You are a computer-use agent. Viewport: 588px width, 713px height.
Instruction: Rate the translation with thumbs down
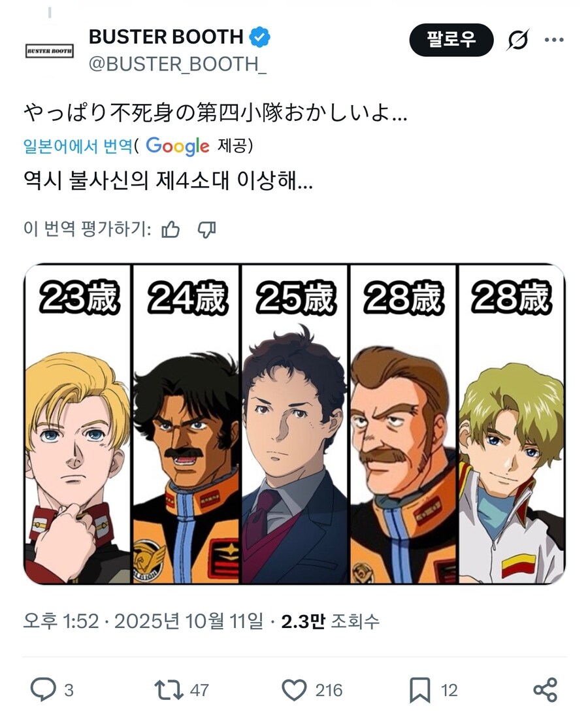[x=206, y=229]
